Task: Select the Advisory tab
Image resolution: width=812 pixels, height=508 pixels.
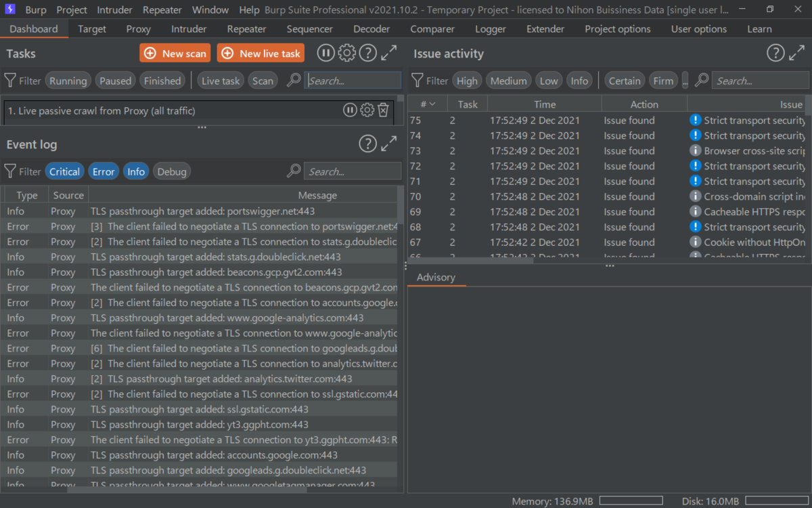Action: (x=436, y=277)
